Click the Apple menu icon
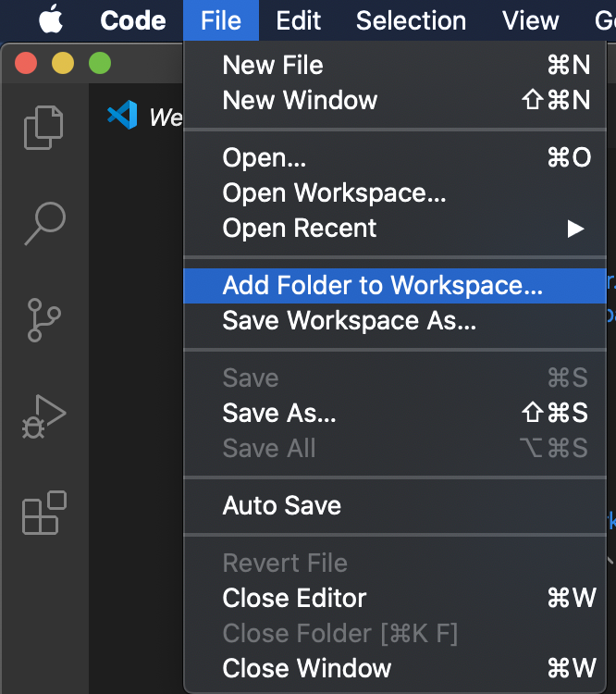Screen dimensions: 616x694 [51, 19]
